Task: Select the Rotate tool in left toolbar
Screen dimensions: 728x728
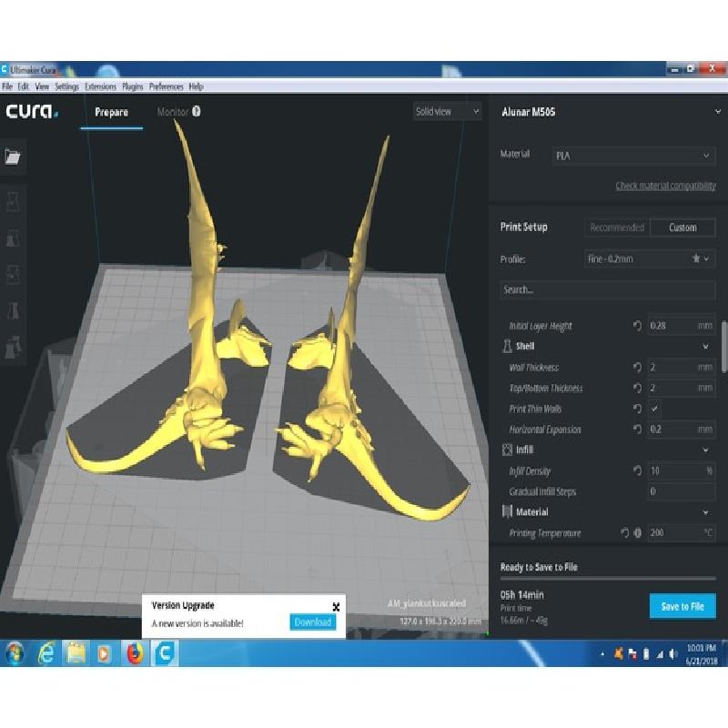Action: pos(13,275)
